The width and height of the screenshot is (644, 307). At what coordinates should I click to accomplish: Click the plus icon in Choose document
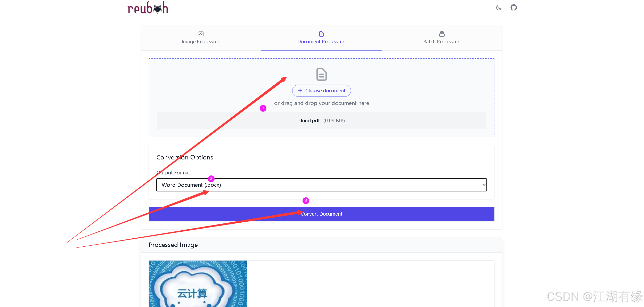[300, 91]
